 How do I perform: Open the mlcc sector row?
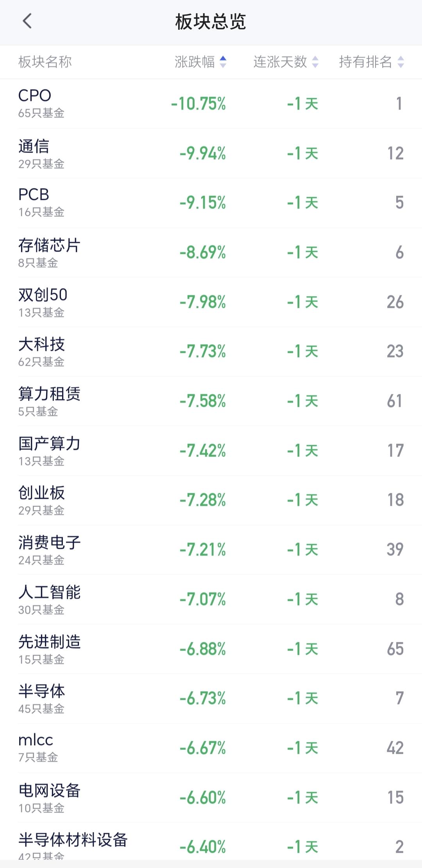coord(211,748)
